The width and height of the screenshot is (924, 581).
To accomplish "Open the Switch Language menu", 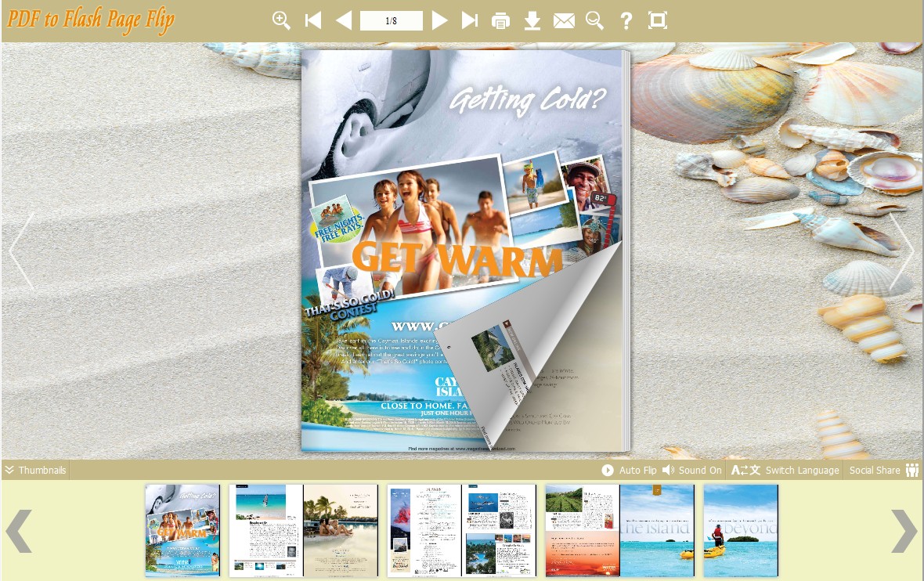I will [785, 471].
